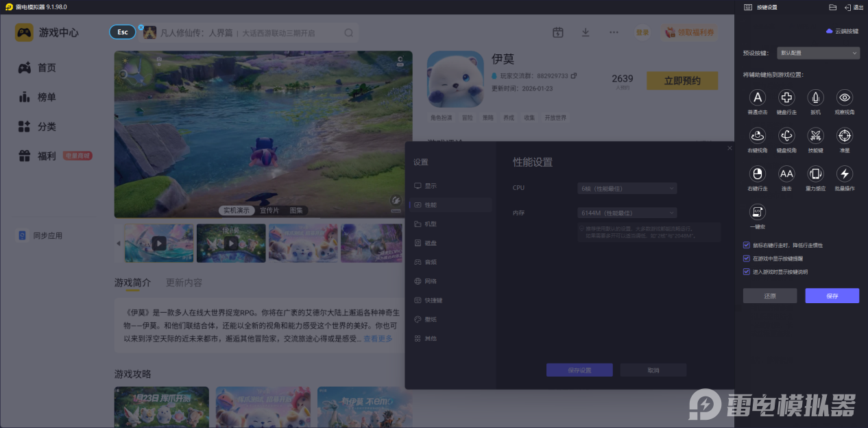
Task: Select the 键盘行走 D-pad tool
Action: click(786, 97)
